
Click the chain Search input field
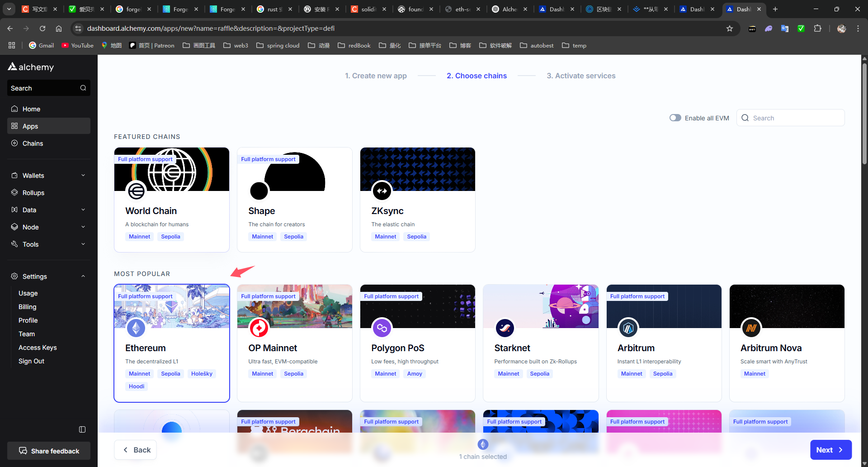791,118
